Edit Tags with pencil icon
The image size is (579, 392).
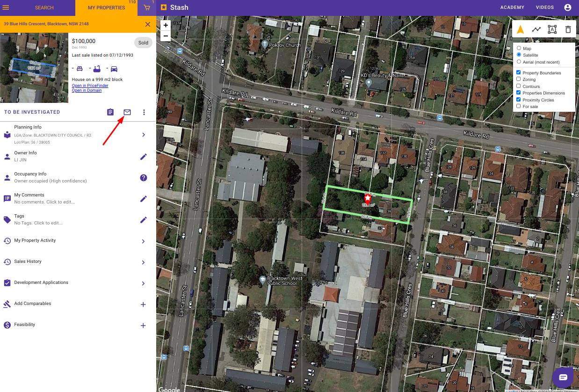click(x=144, y=220)
